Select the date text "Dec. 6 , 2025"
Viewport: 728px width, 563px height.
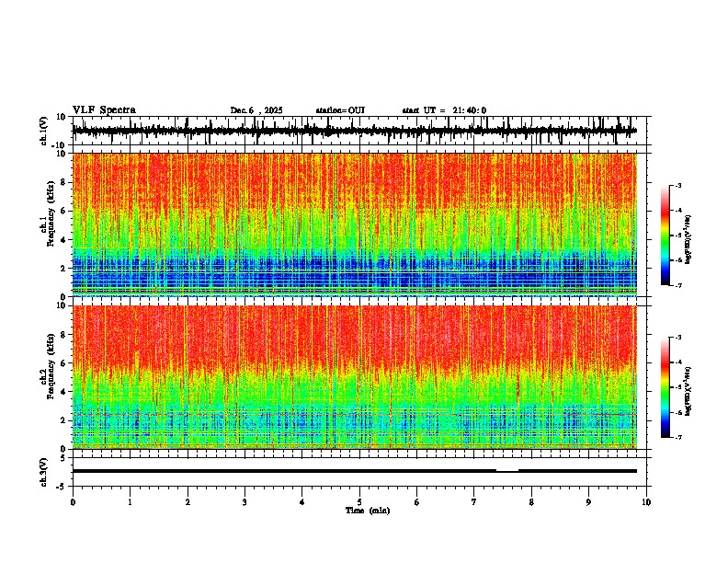point(256,110)
